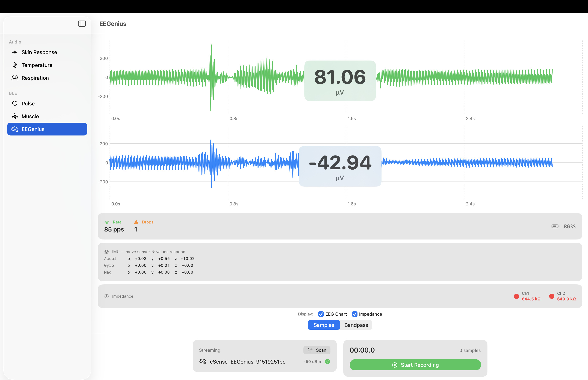Click the 649.9 kΩ Ch2 value

[x=566, y=299]
